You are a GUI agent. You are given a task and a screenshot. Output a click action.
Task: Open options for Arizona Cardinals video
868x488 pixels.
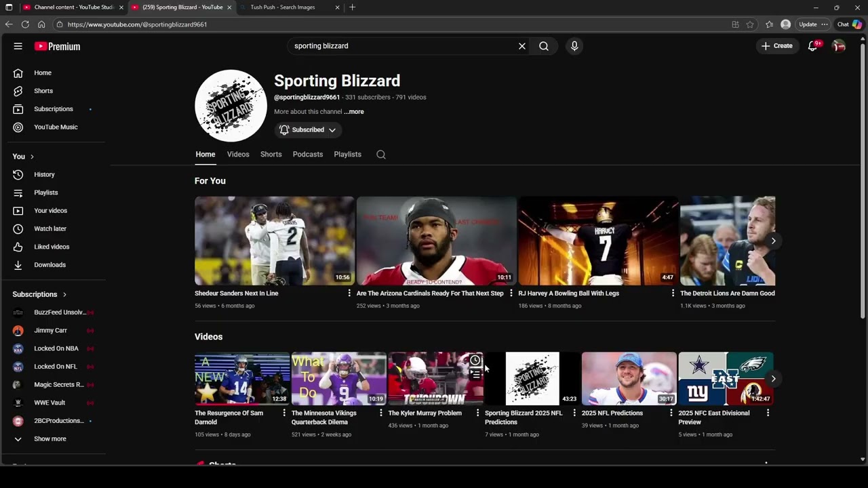click(x=511, y=293)
